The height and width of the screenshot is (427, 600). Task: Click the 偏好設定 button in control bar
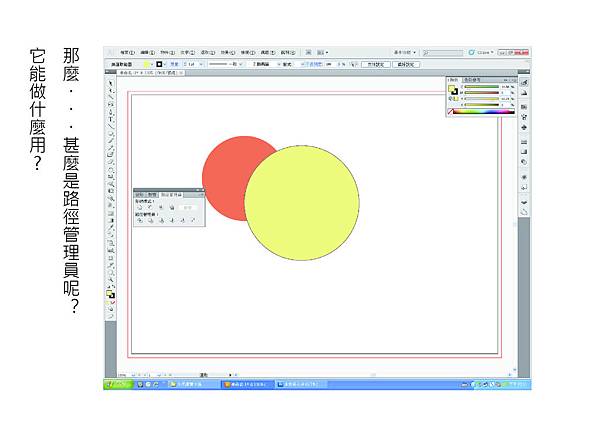[x=406, y=64]
